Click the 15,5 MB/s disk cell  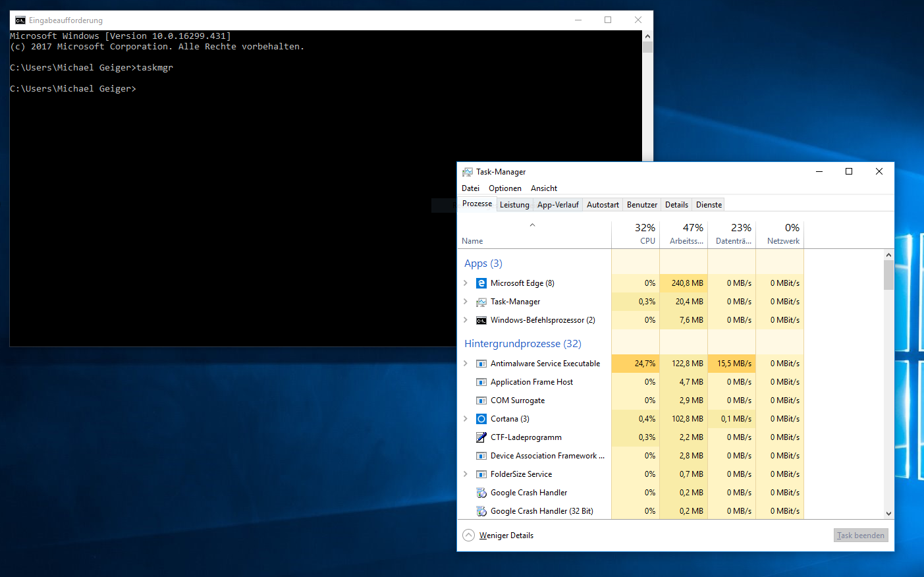732,364
